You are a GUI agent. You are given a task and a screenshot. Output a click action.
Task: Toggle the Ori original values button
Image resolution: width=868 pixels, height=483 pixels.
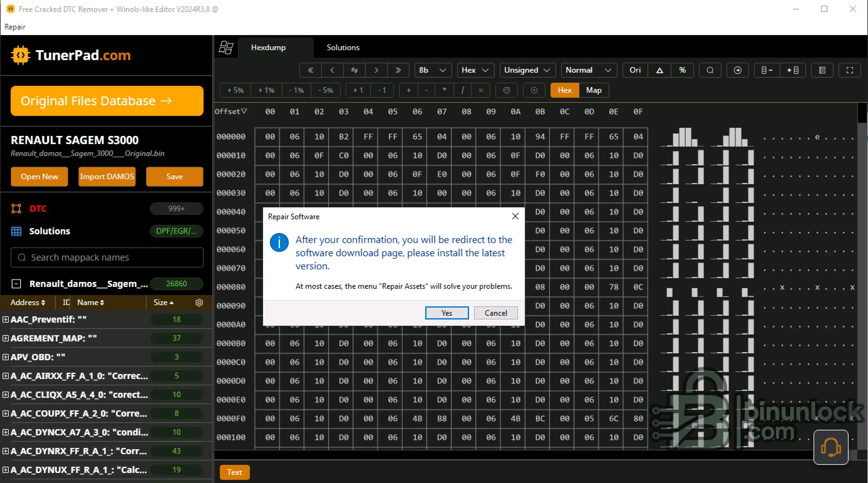point(635,70)
